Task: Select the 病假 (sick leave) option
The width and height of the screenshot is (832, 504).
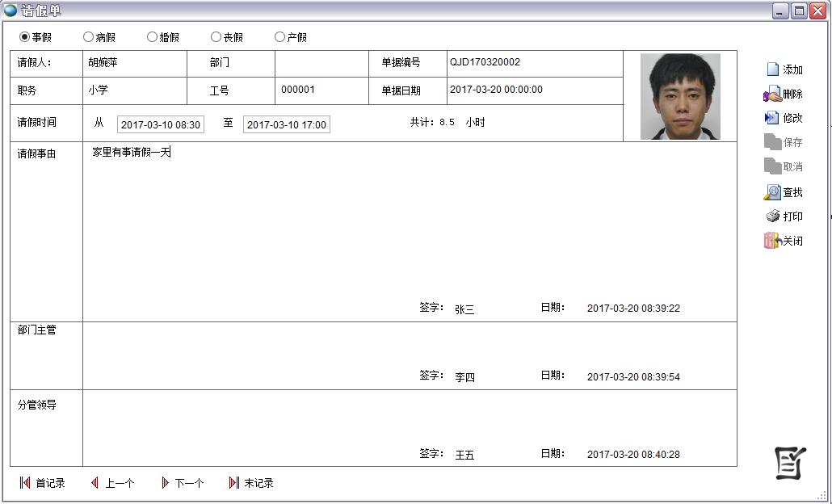Action: (87, 36)
